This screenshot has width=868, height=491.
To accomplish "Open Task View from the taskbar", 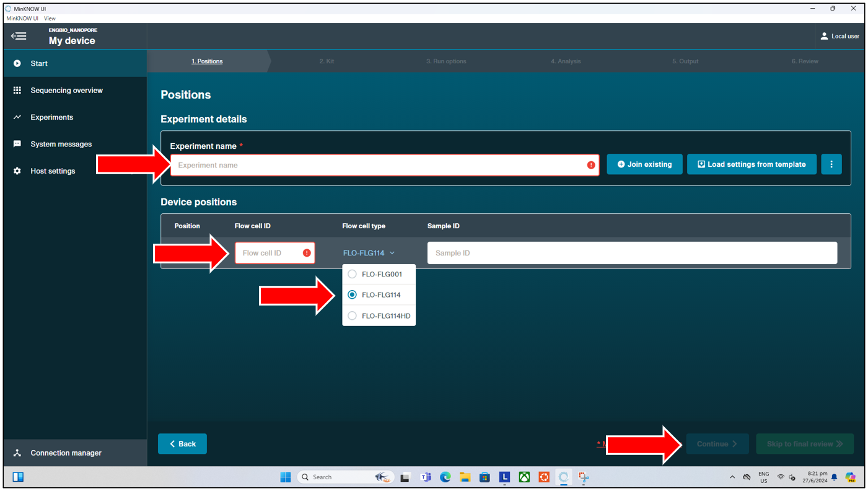I will pyautogui.click(x=405, y=477).
